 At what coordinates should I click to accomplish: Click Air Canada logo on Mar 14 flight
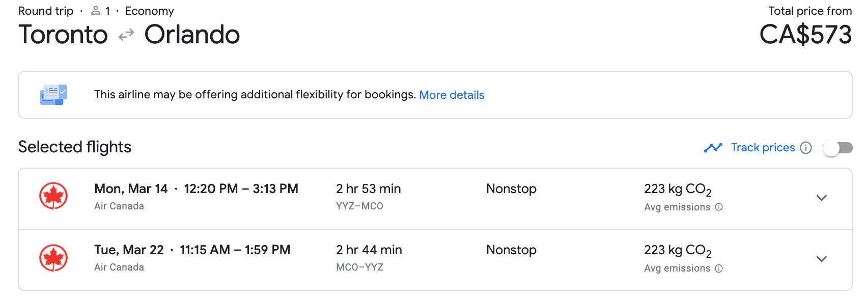point(53,196)
